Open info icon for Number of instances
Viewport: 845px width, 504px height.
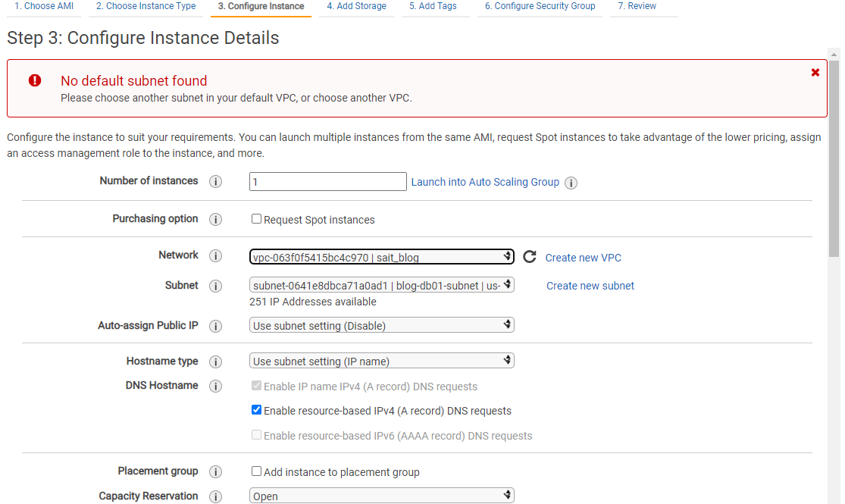click(x=215, y=182)
